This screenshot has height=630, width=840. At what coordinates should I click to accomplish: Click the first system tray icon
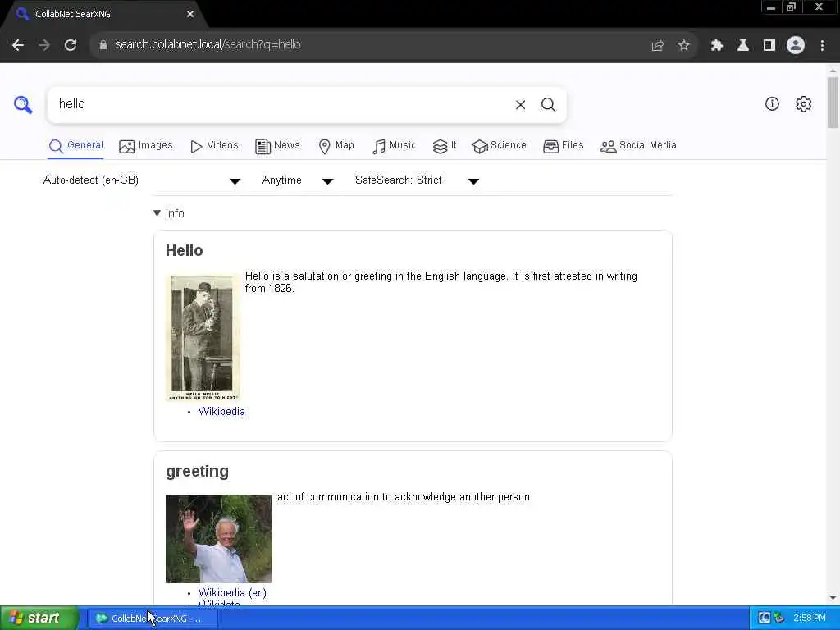pyautogui.click(x=765, y=619)
